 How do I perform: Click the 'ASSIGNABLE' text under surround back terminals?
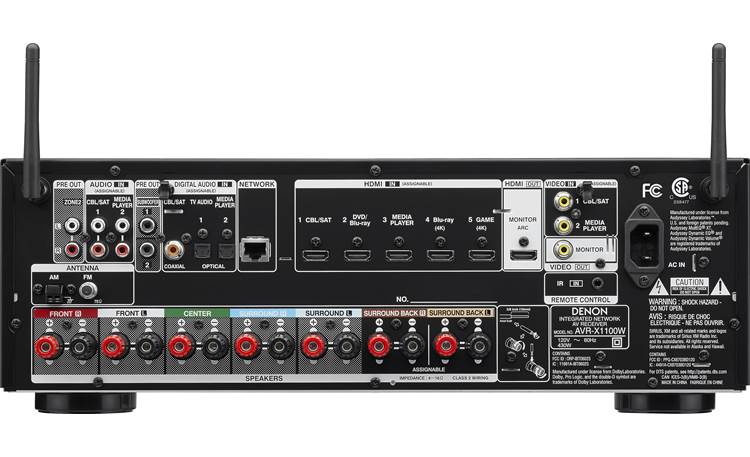coord(429,369)
